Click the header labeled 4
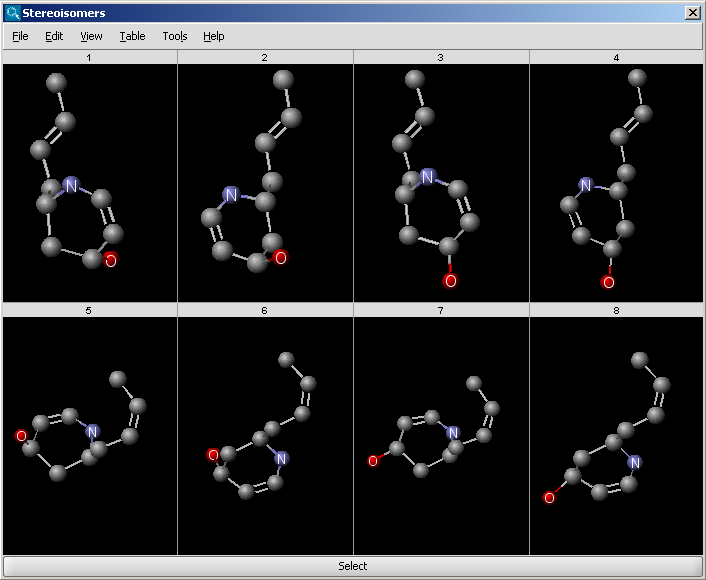 pyautogui.click(x=616, y=57)
